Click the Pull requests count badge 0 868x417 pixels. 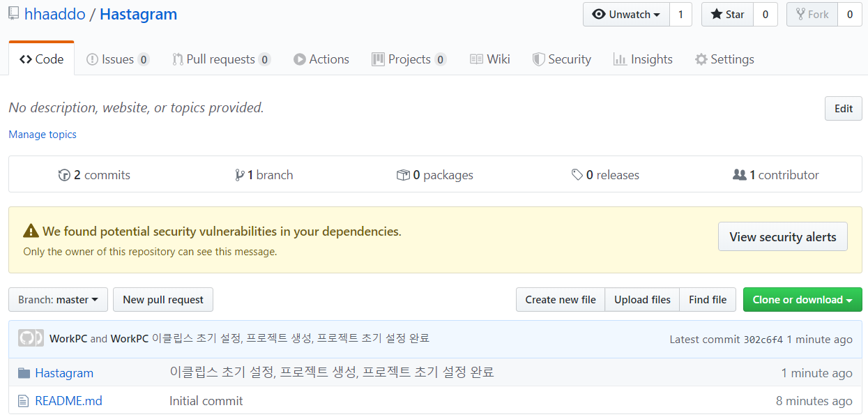264,60
